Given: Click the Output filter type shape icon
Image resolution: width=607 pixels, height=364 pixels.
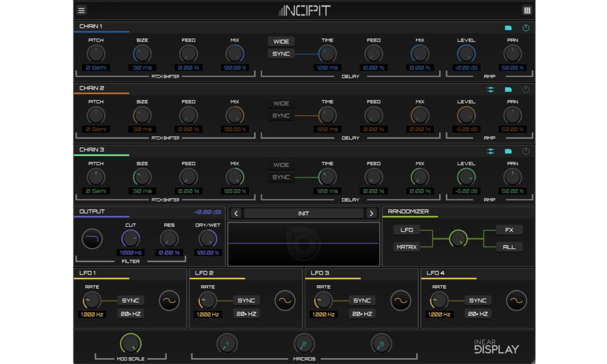Looking at the screenshot, I should pos(92,239).
